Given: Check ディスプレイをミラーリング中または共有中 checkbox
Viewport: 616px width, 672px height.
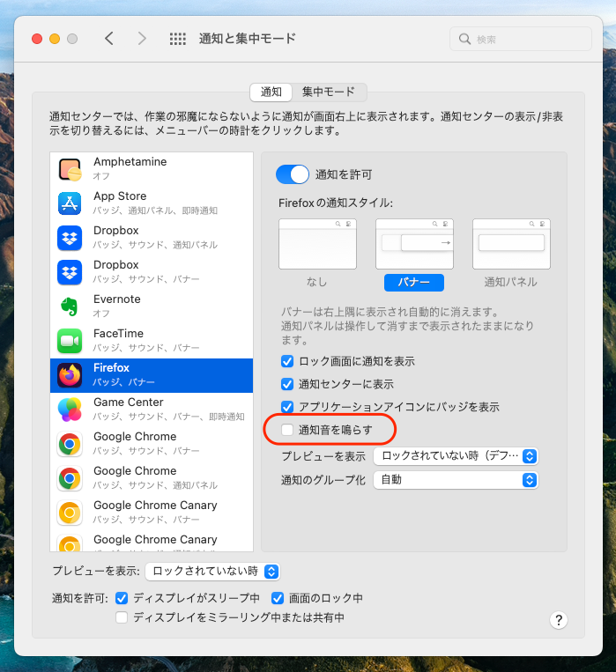Looking at the screenshot, I should coord(122,617).
